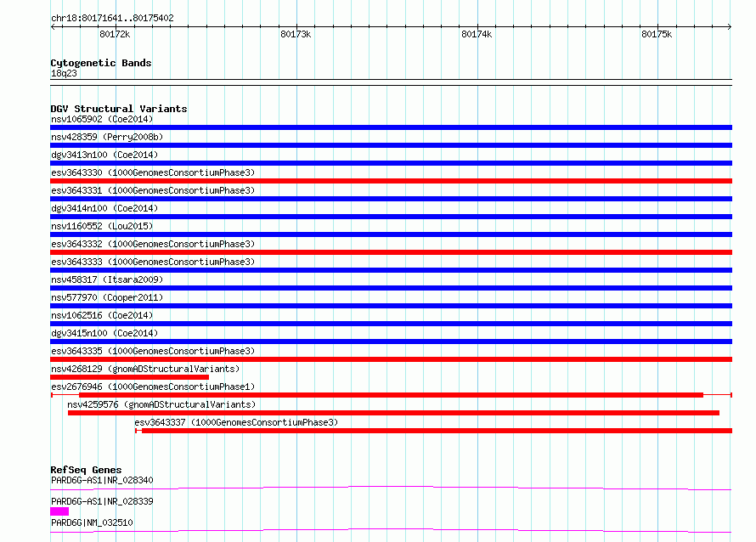The image size is (756, 542).
Task: Select the blue bar under dgv3415n100
Action: [x=391, y=342]
